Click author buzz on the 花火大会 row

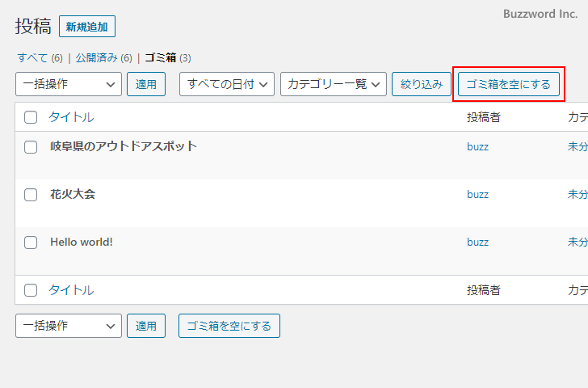477,195
